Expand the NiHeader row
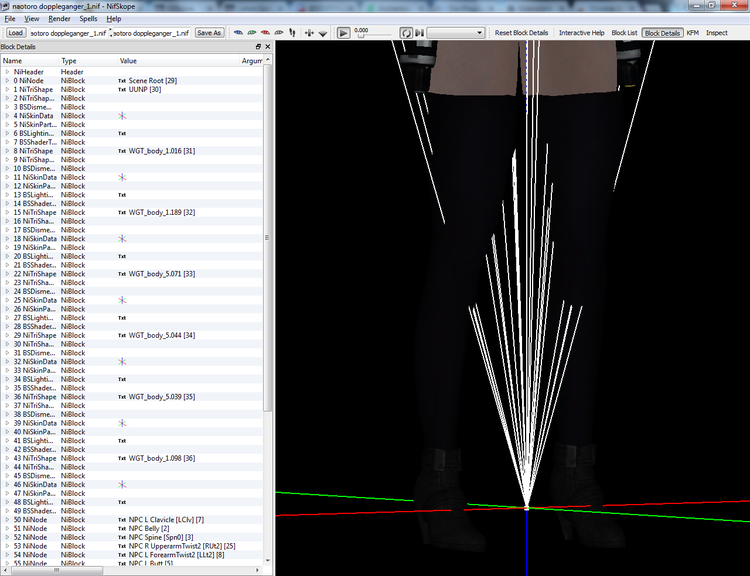This screenshot has height=576, width=750. click(x=7, y=72)
